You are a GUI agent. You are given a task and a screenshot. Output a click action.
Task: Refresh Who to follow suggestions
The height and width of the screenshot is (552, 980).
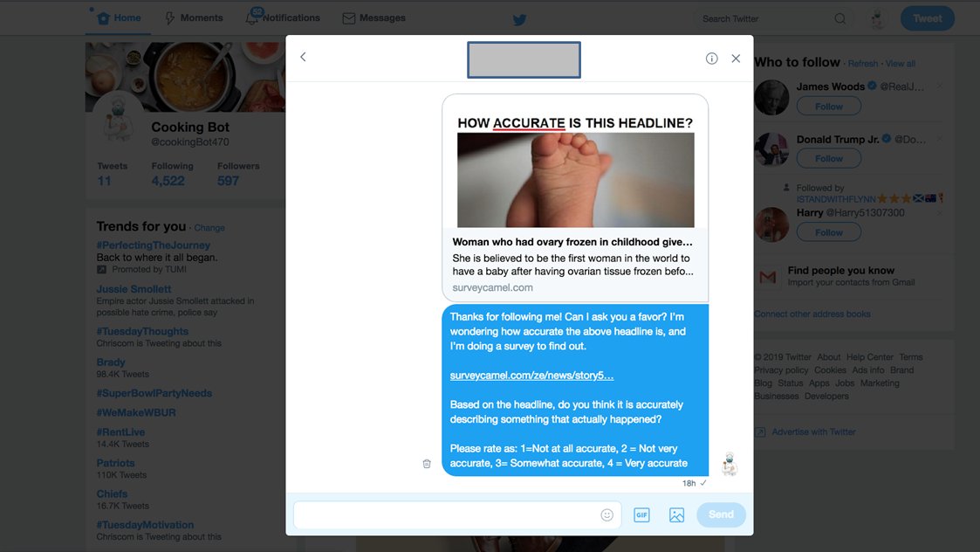click(x=862, y=64)
